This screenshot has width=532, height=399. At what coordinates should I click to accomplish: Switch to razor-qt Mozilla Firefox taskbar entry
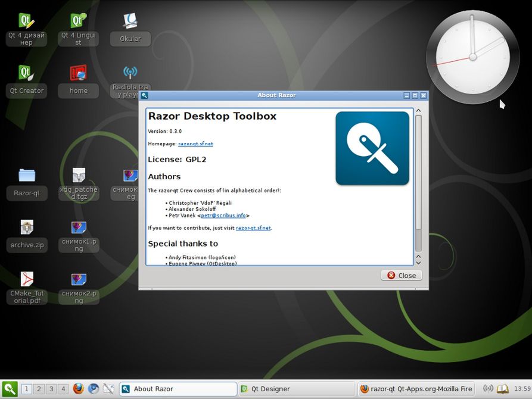[x=416, y=389]
